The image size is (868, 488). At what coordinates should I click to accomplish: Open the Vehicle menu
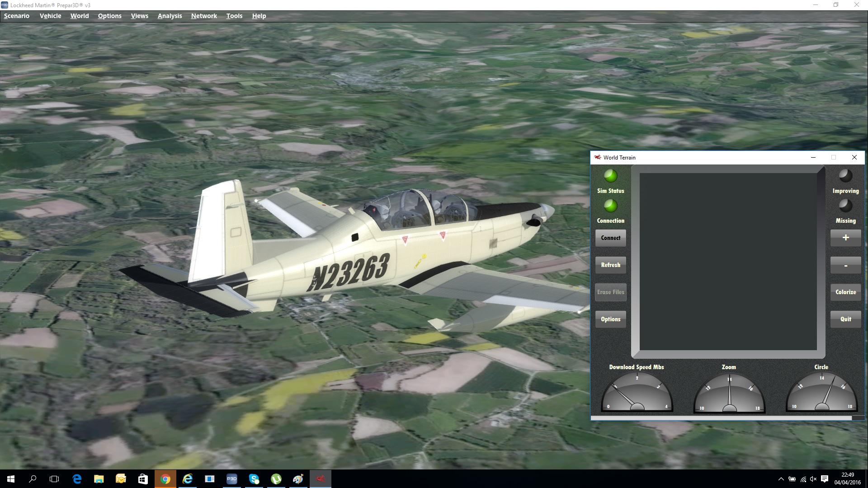[x=50, y=16]
